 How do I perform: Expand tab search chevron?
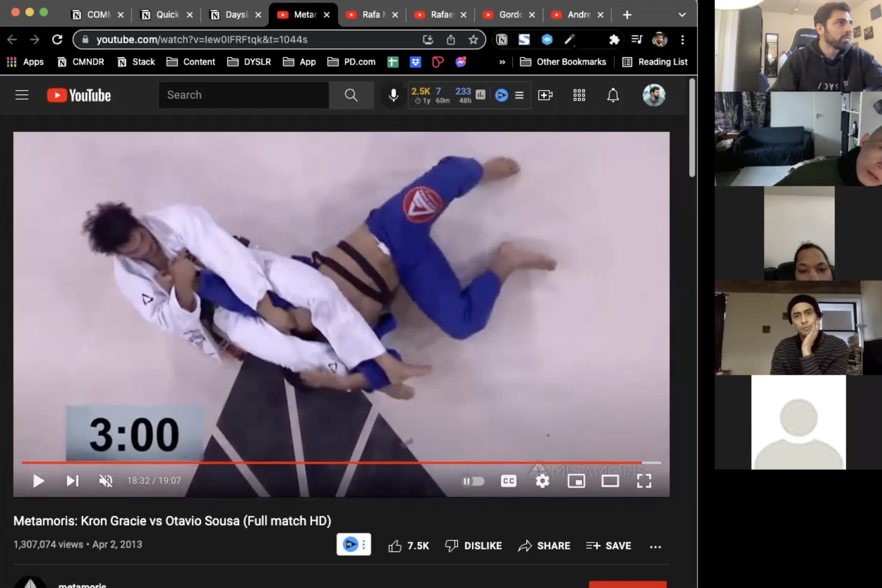(682, 15)
